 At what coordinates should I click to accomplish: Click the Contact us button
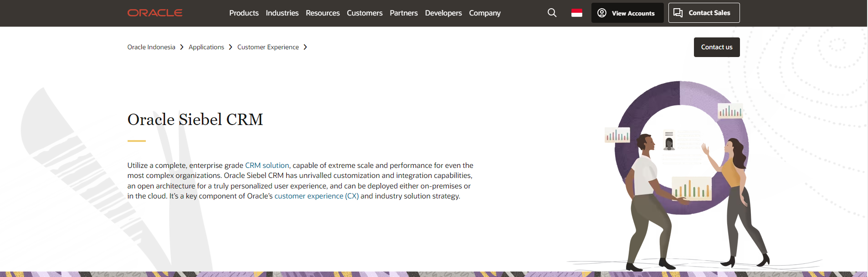pyautogui.click(x=717, y=47)
